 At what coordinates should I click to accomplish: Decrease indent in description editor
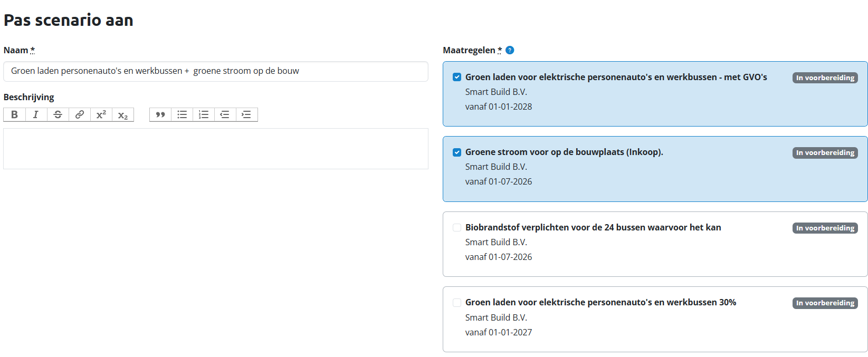click(x=225, y=114)
